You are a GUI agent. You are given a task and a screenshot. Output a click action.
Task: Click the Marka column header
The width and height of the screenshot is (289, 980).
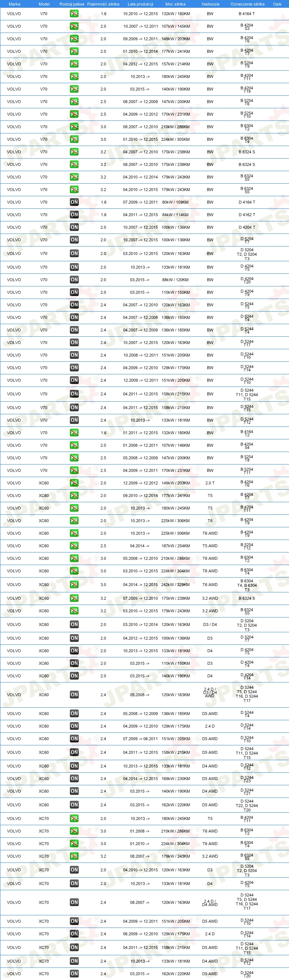point(14,4)
